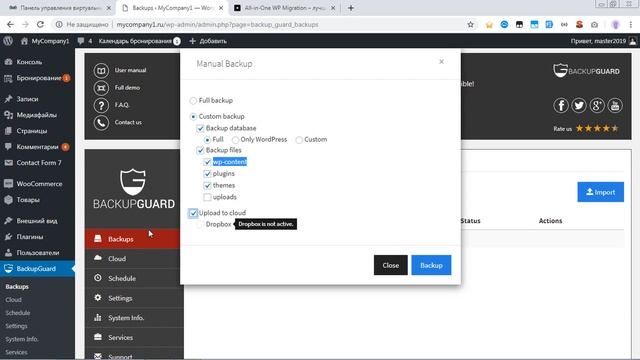
Task: Click Добавить in the admin bar
Action: [x=208, y=41]
